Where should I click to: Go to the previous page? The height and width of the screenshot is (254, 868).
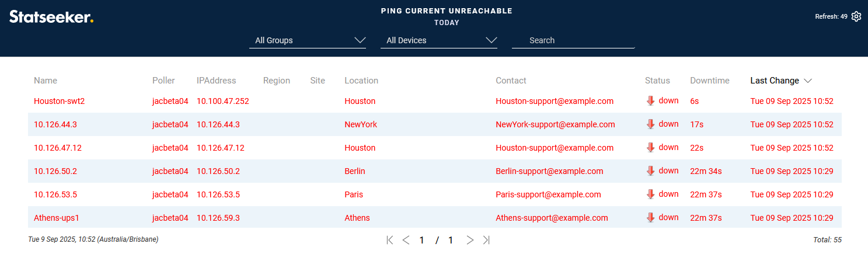406,240
